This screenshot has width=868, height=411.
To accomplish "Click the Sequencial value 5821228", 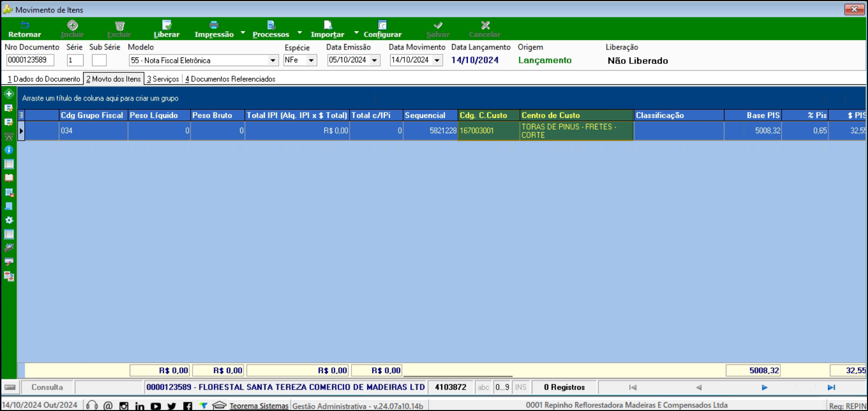I will (x=430, y=131).
